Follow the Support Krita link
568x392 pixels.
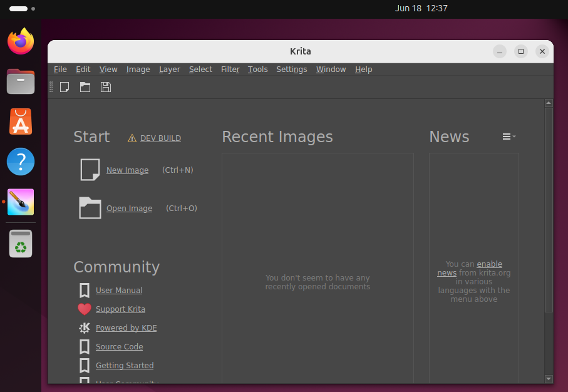(120, 309)
